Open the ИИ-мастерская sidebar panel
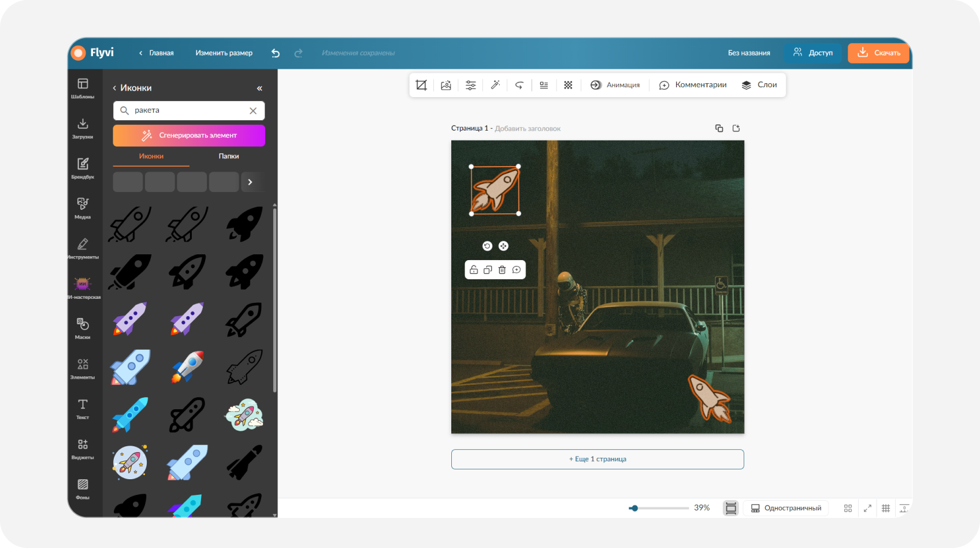980x548 pixels. pyautogui.click(x=83, y=288)
